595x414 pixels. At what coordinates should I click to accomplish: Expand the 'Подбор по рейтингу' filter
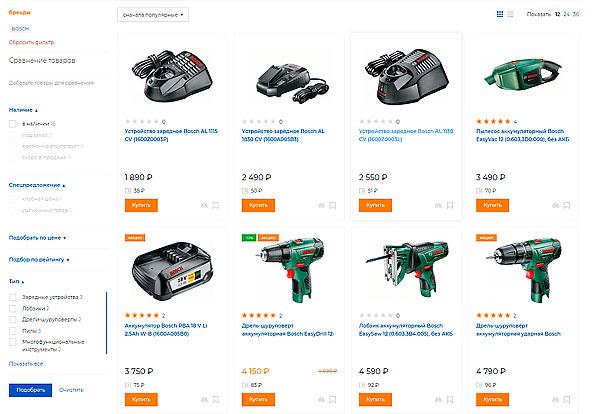(39, 260)
